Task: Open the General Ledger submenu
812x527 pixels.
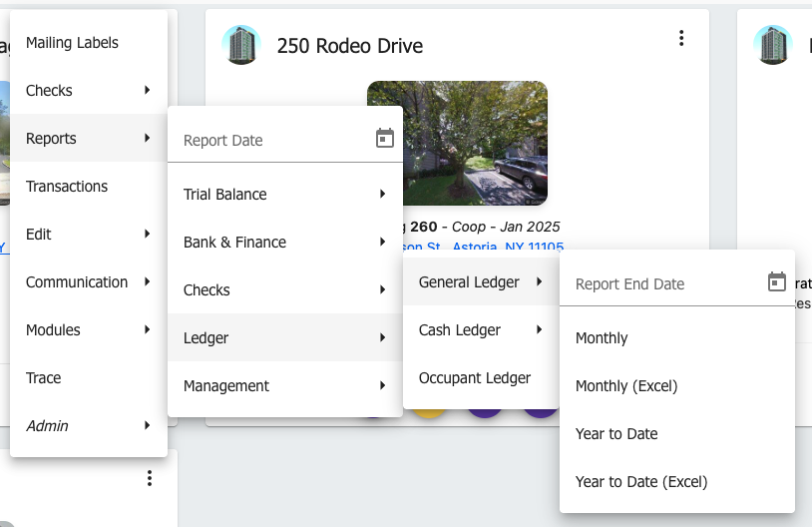Action: [481, 281]
